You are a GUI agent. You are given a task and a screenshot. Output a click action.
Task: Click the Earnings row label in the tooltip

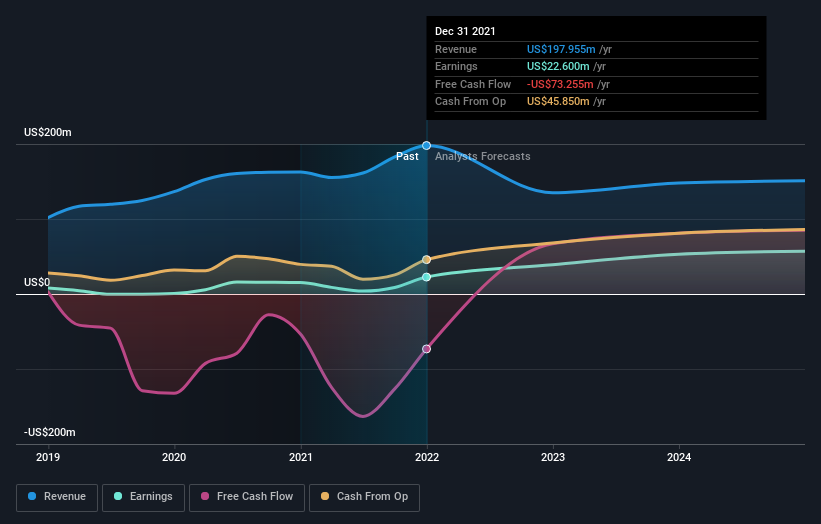(x=457, y=66)
